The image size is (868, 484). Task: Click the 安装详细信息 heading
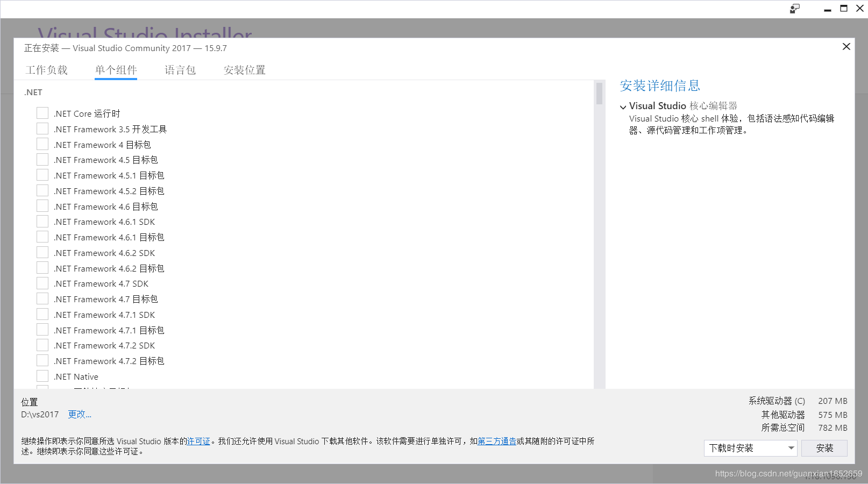point(660,86)
